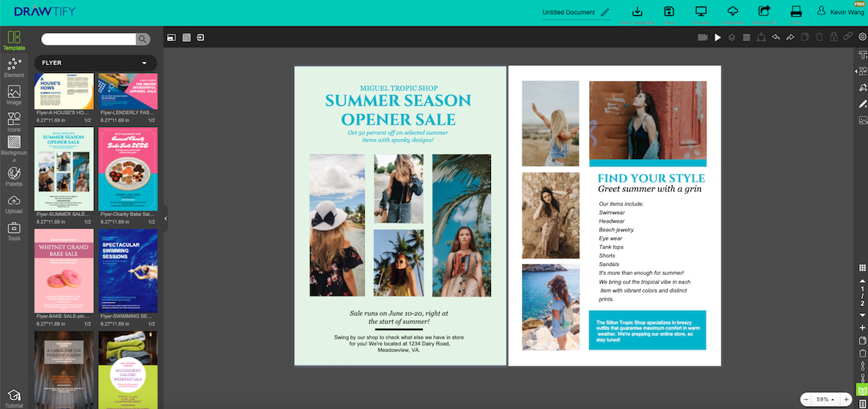Click the align lines icon
The height and width of the screenshot is (409, 868).
tap(746, 38)
